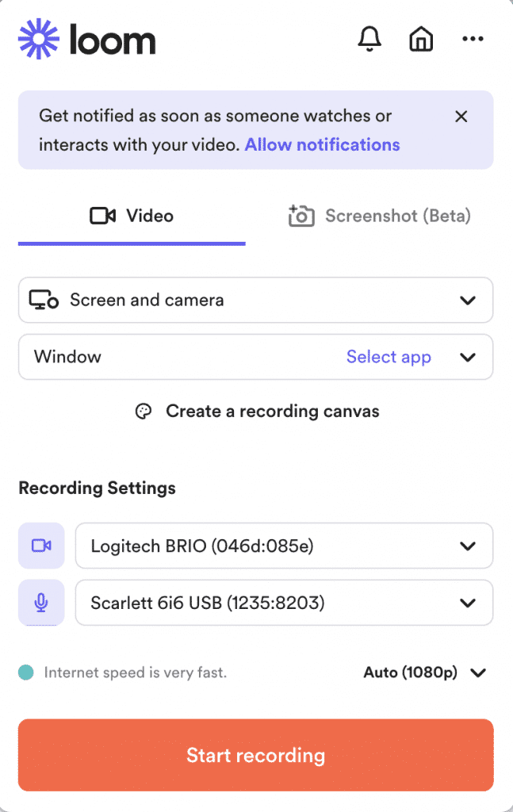
Task: Open the Scarlett 6i6 USB microphone dropdown
Action: coord(284,603)
